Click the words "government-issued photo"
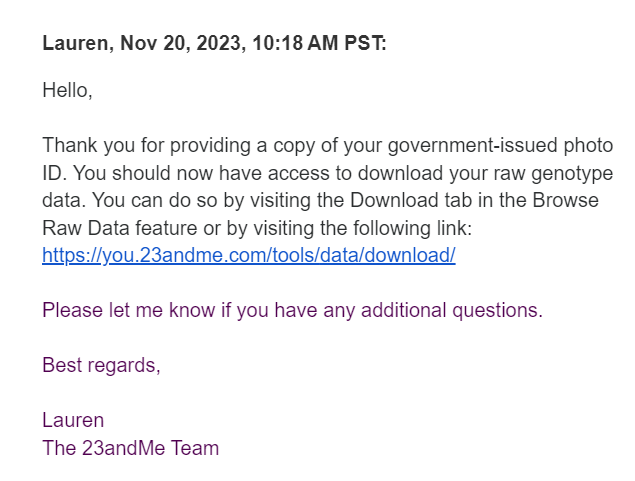The height and width of the screenshot is (481, 635). click(x=500, y=145)
